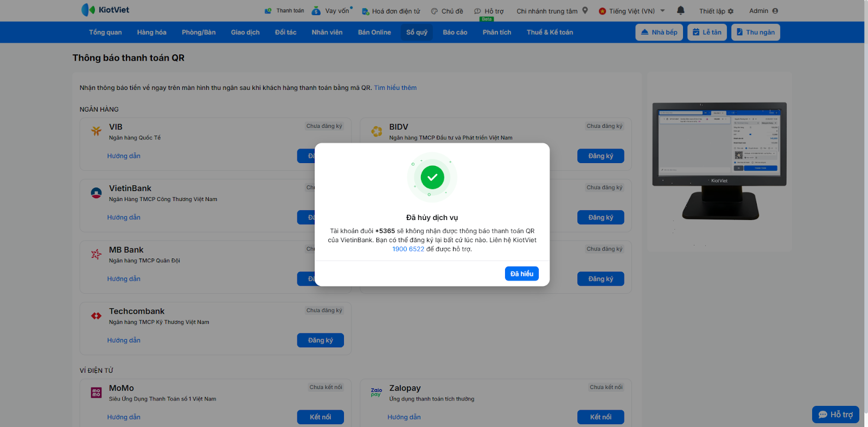Click the VÍ ĐIỆN TỬ section label
Screen dimensions: 868x427
click(x=97, y=371)
